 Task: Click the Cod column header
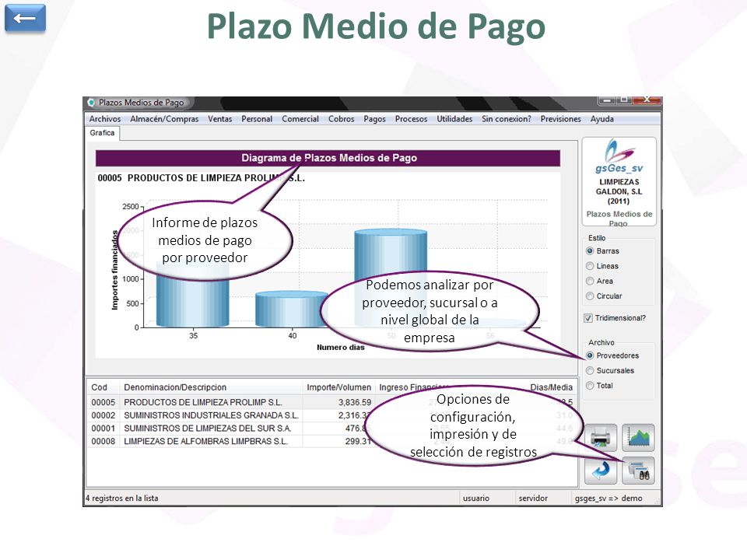(103, 387)
